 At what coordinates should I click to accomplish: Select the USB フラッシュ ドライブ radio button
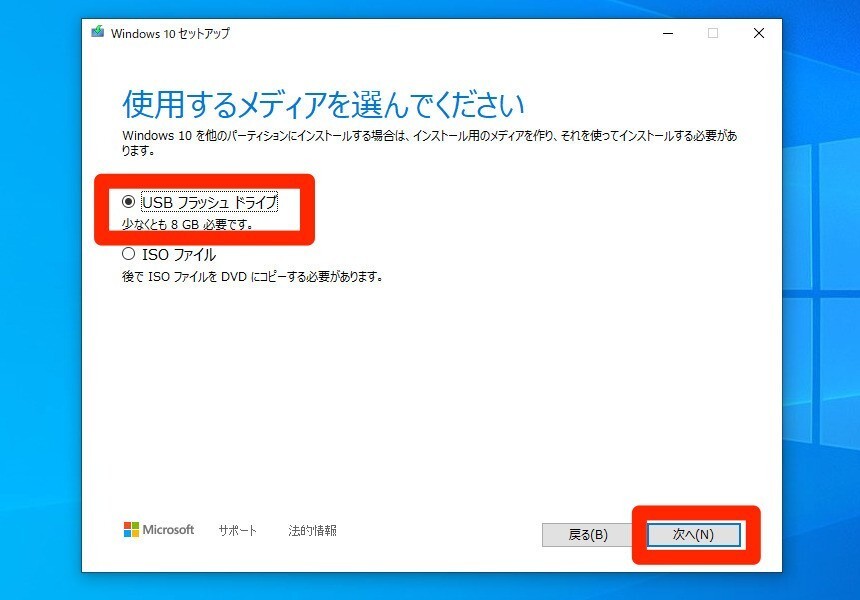(128, 202)
